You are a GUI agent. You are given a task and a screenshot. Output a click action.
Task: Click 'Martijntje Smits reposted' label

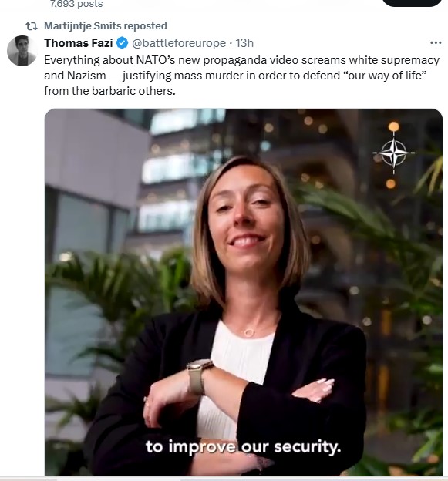tap(106, 26)
